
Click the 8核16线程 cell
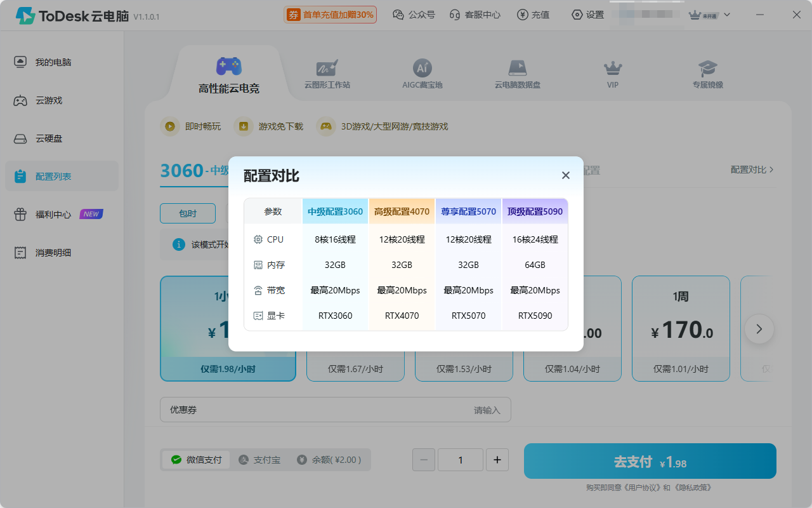(x=336, y=239)
